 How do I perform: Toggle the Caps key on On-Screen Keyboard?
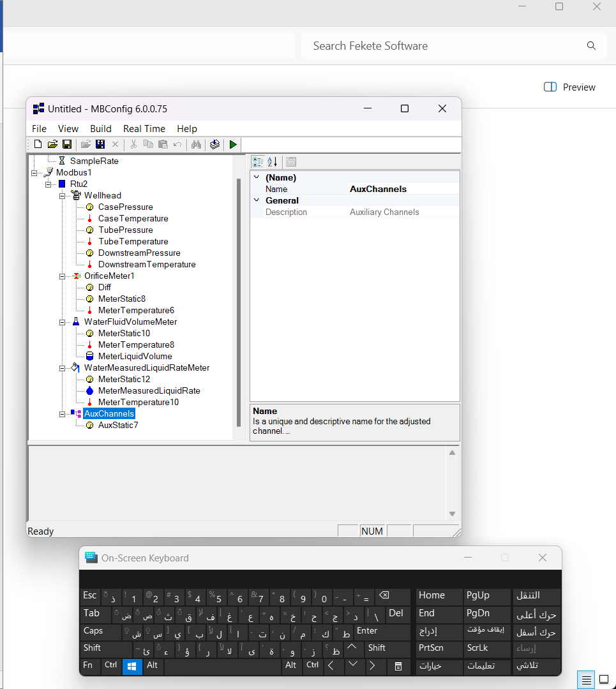click(x=93, y=631)
